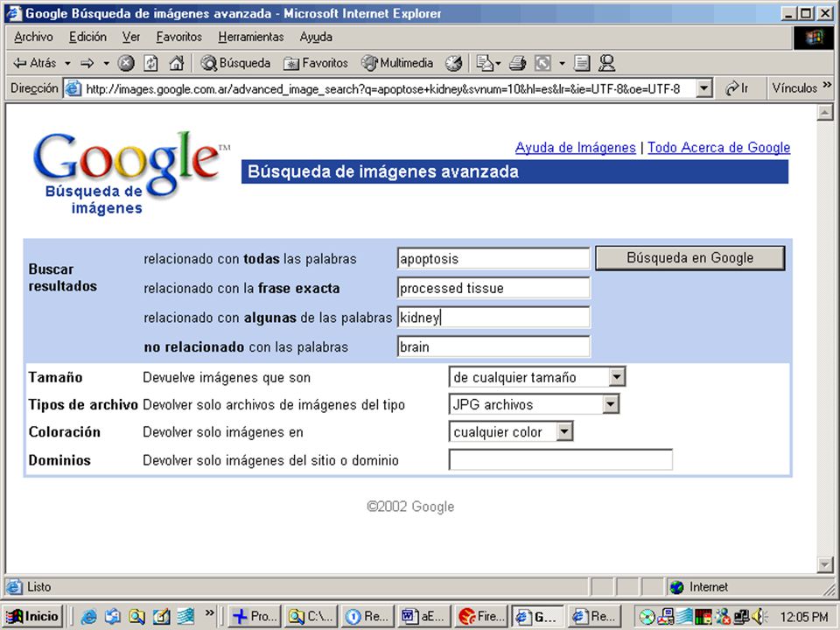Screen dimensions: 840x630
Task: Open the Multimedia toolbar pane
Action: click(x=397, y=63)
